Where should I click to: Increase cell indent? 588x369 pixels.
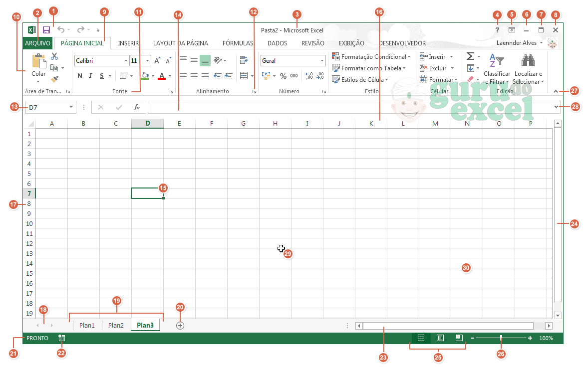(229, 76)
